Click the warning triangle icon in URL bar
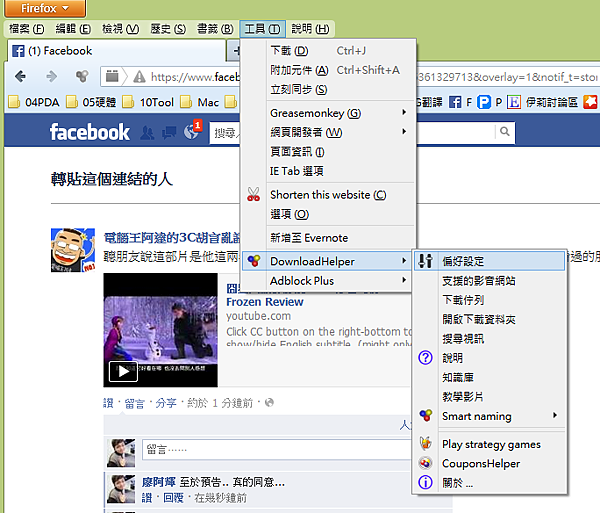The width and height of the screenshot is (600, 513). (139, 77)
